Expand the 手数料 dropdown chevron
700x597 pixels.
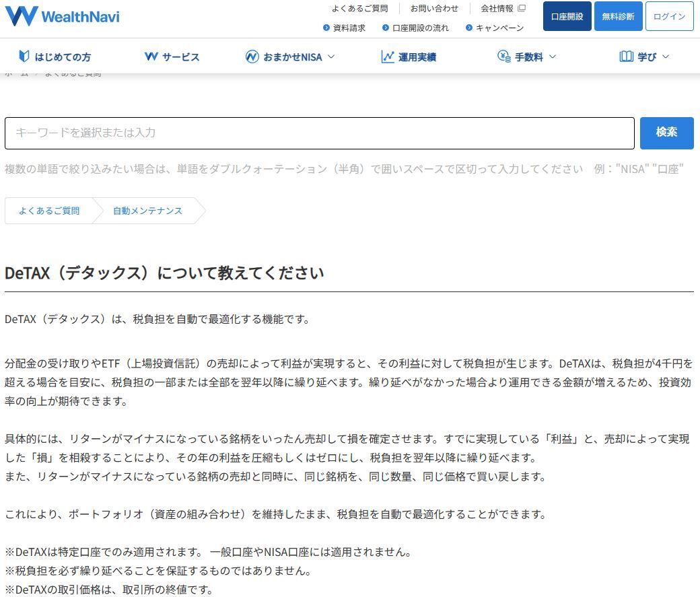point(553,57)
